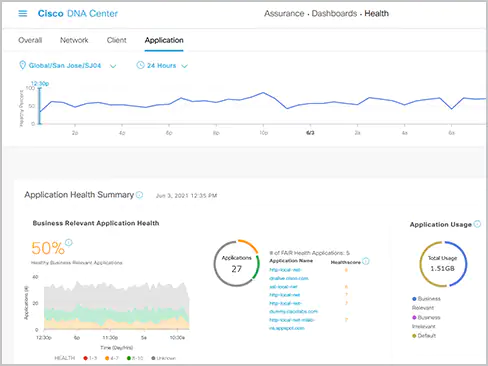
Task: Click the 12:30p timeline marker on chart
Action: point(40,83)
